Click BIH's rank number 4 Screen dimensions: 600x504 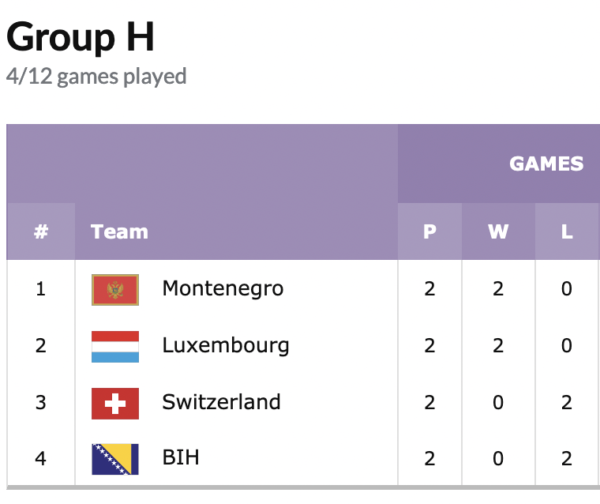(x=41, y=458)
